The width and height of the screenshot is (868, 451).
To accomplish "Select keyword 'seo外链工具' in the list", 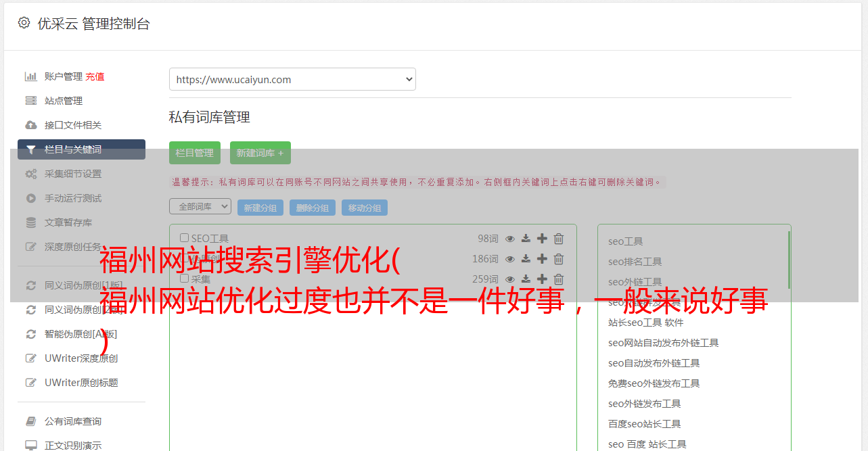I will pos(635,282).
